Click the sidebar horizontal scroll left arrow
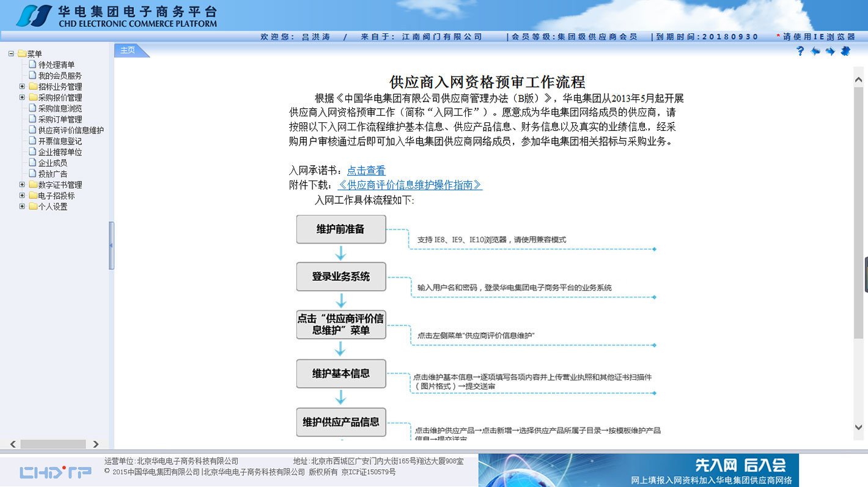The height and width of the screenshot is (487, 868). point(13,444)
